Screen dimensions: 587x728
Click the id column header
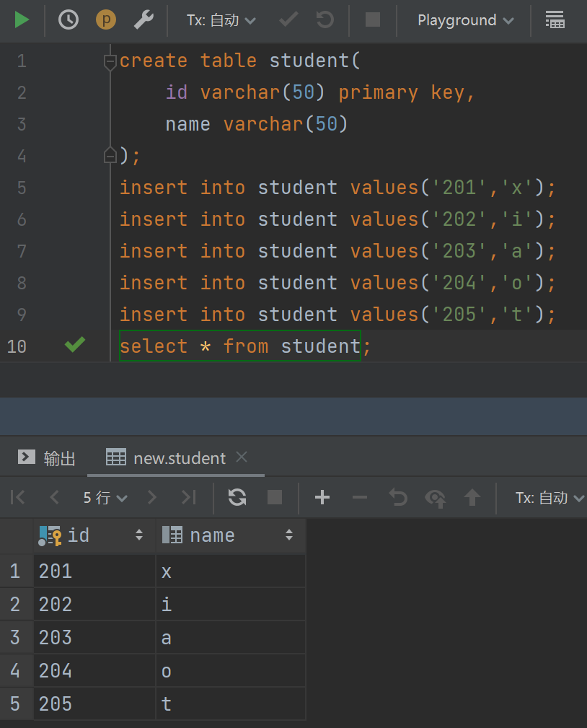(x=94, y=536)
